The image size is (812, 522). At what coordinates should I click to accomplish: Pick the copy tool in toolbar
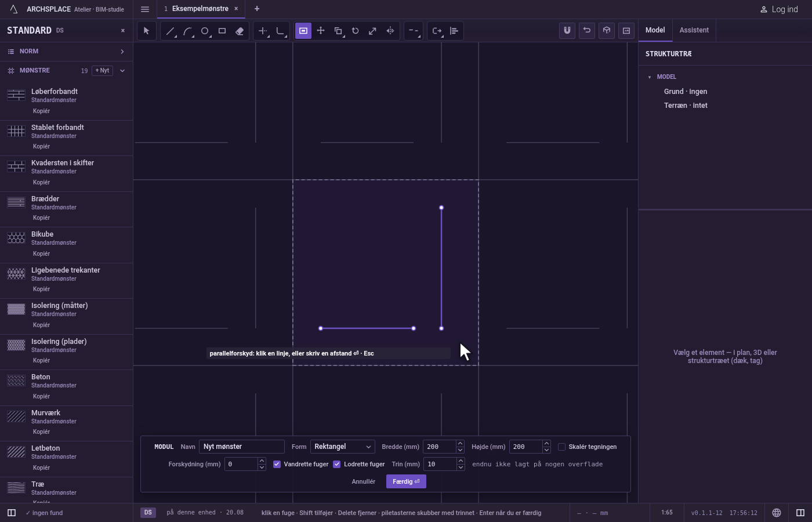pos(338,31)
